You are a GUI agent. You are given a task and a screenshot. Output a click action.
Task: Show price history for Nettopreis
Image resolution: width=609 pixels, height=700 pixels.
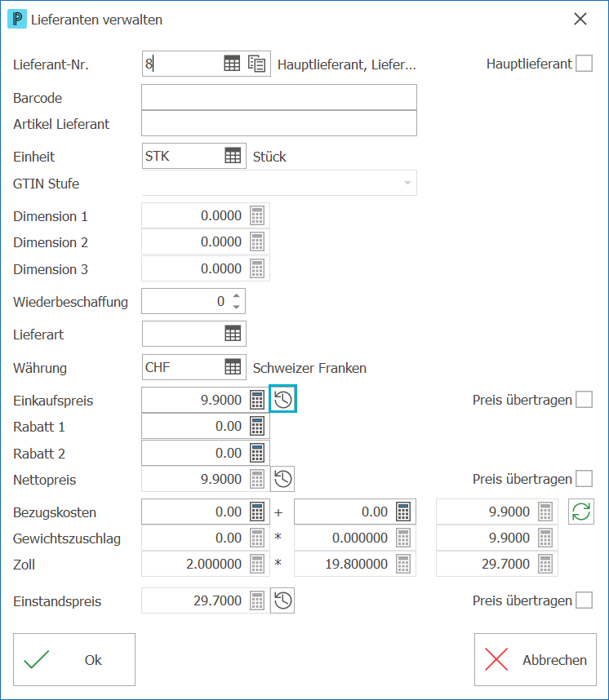pos(282,479)
